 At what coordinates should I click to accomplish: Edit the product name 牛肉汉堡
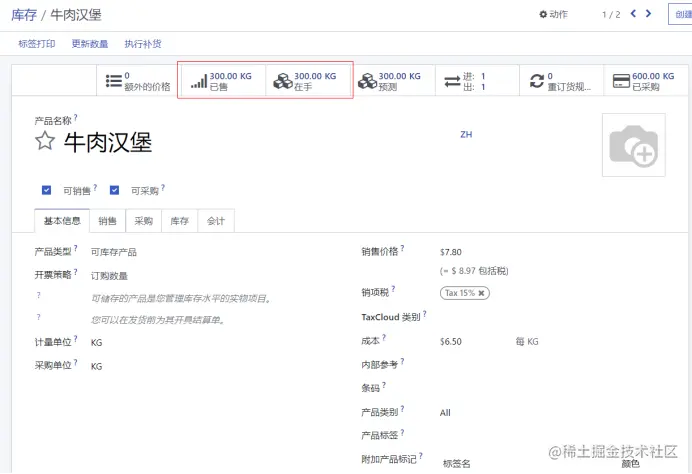[108, 143]
